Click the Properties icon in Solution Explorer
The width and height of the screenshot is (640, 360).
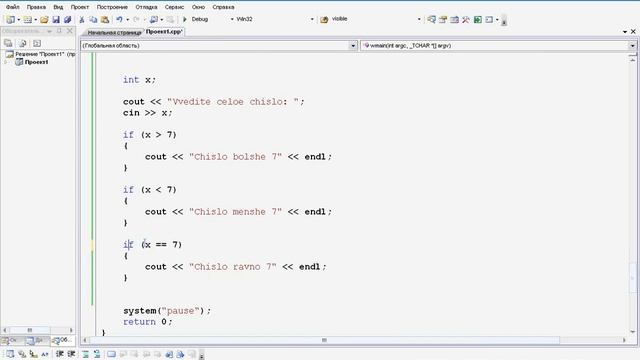8,43
